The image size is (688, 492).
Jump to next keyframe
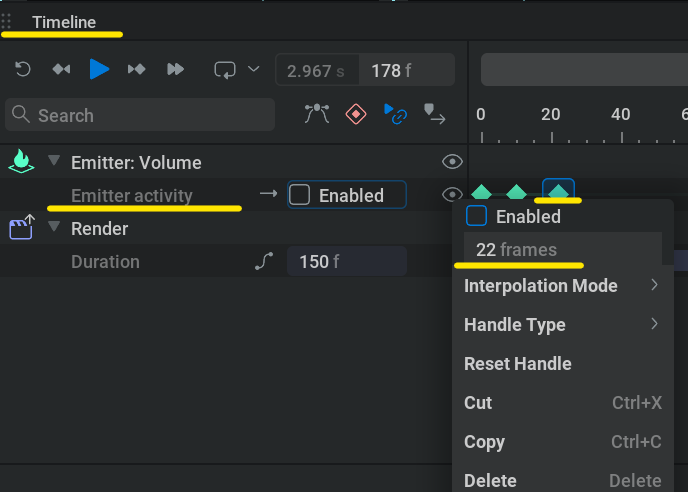tap(136, 69)
